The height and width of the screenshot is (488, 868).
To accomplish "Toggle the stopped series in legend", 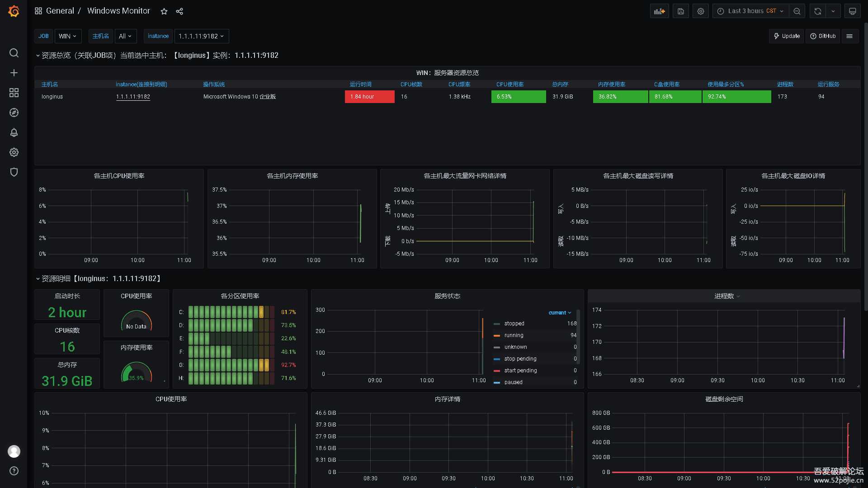I will pos(514,324).
